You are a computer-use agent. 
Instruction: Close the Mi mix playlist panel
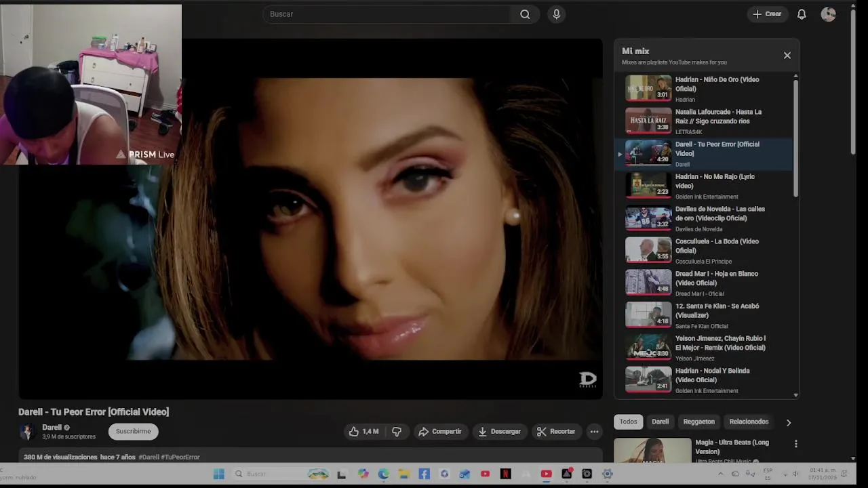click(x=787, y=56)
